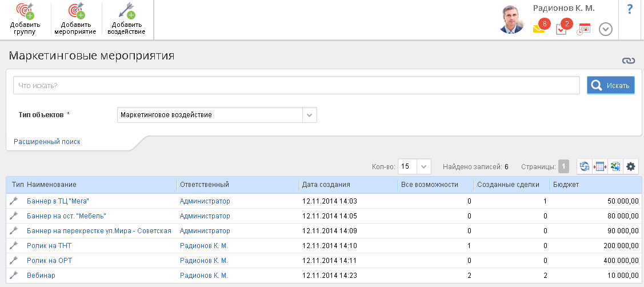Open the messages envelope with 8 notifications

(539, 28)
